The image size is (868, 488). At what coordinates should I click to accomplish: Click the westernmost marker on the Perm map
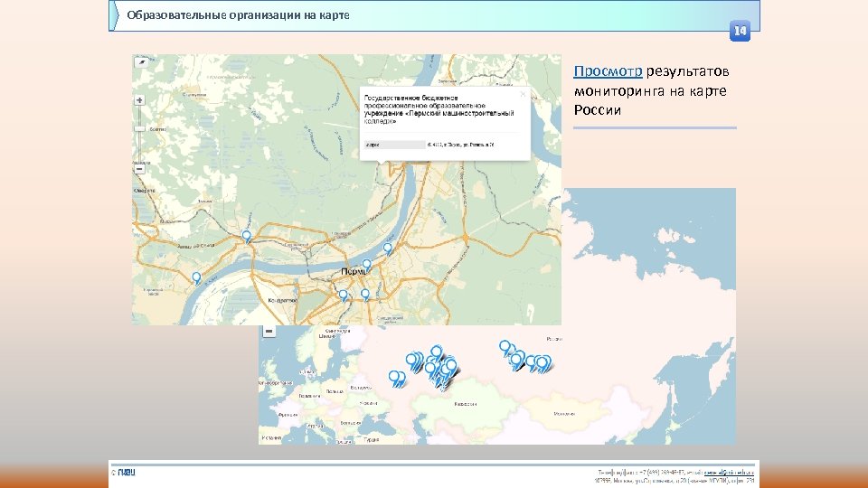pos(196,278)
